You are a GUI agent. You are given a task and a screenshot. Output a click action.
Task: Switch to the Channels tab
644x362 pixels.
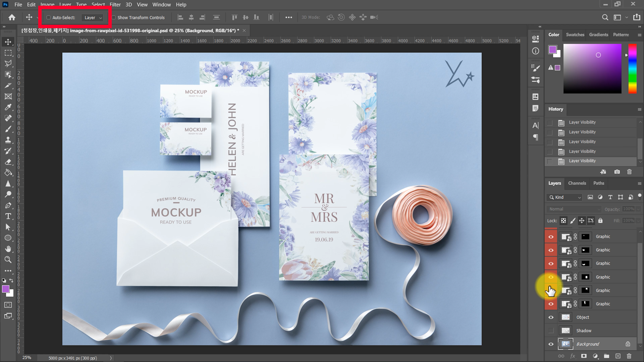coord(577,183)
